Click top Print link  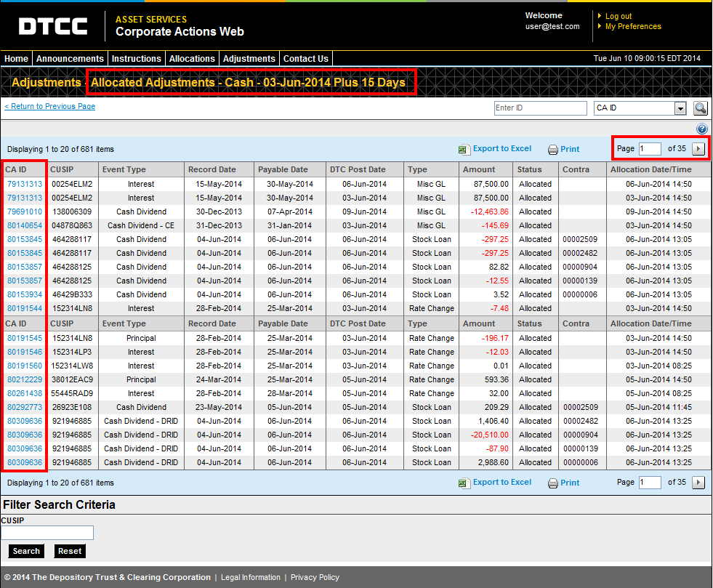(570, 149)
